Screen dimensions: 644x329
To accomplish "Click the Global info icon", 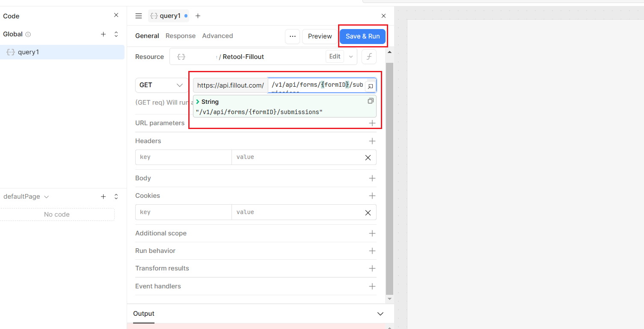I will pyautogui.click(x=28, y=34).
